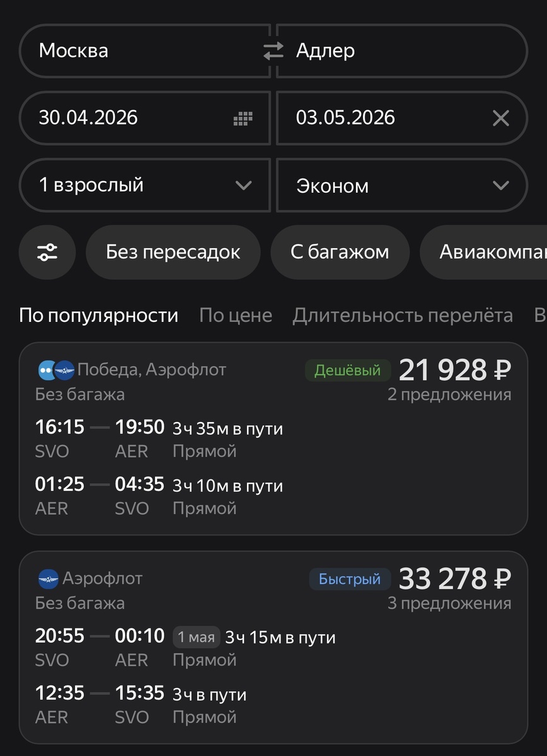
Task: Click the 1 мая date tag
Action: pos(195,637)
